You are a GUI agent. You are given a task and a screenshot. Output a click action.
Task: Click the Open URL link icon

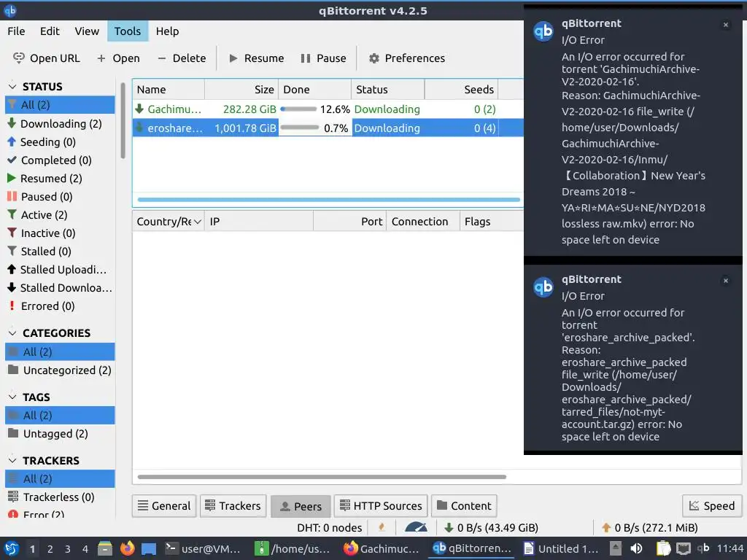click(x=18, y=58)
